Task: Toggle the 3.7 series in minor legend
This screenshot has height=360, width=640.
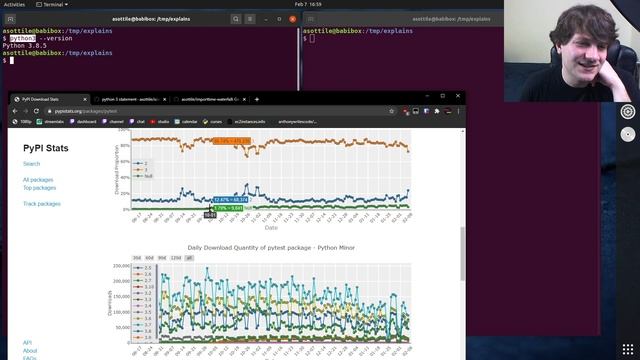Action: pyautogui.click(x=143, y=325)
